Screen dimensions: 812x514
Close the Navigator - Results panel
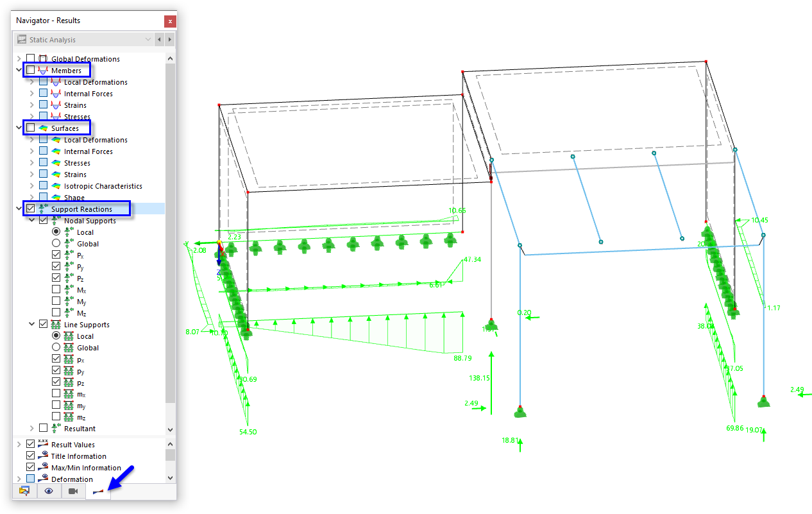coord(170,21)
